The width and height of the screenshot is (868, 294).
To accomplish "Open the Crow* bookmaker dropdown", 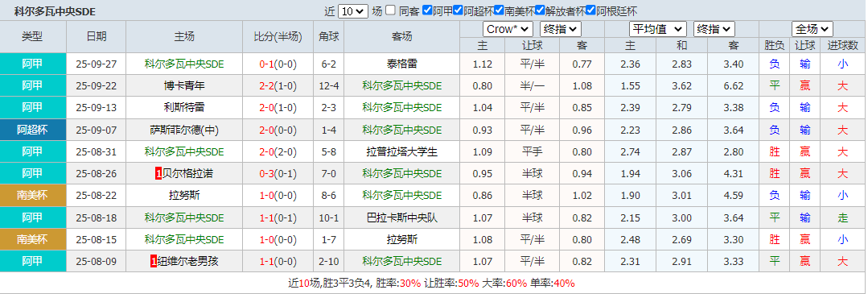I will pyautogui.click(x=508, y=29).
